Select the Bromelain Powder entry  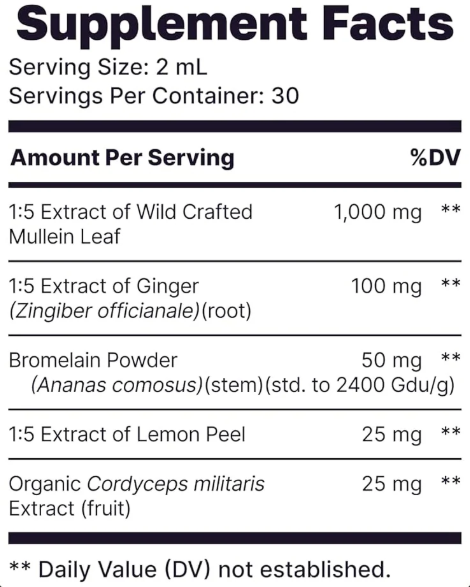(93, 361)
